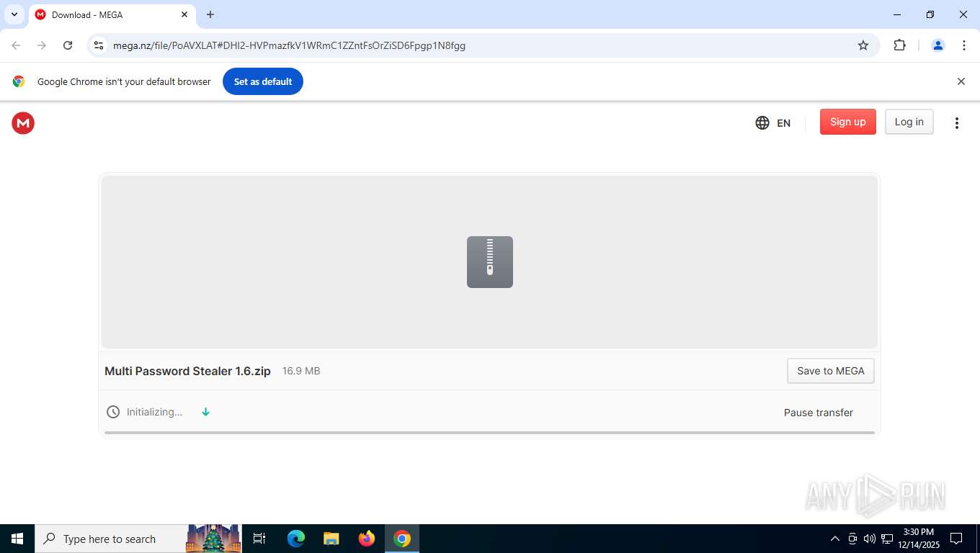Open MEGA page three-dot menu
Viewport: 980px width, 553px height.
(x=957, y=123)
